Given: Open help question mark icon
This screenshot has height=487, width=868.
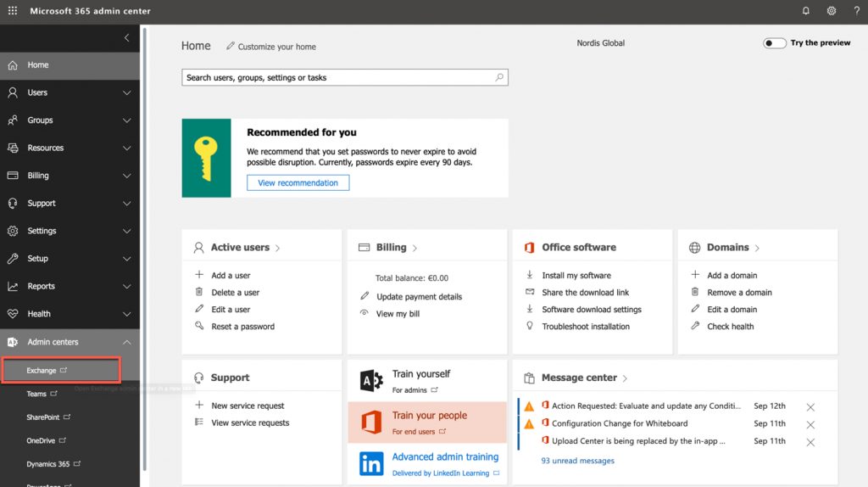Looking at the screenshot, I should tap(856, 10).
